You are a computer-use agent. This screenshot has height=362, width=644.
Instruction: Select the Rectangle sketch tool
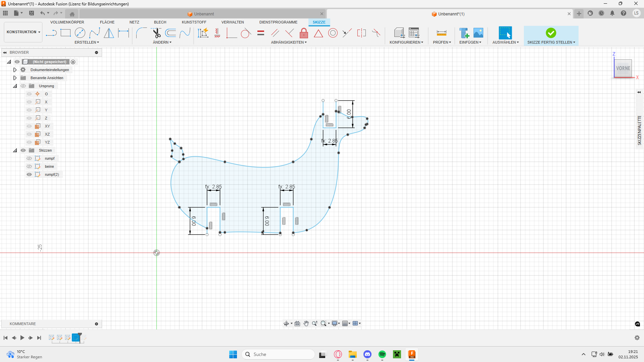(x=65, y=33)
